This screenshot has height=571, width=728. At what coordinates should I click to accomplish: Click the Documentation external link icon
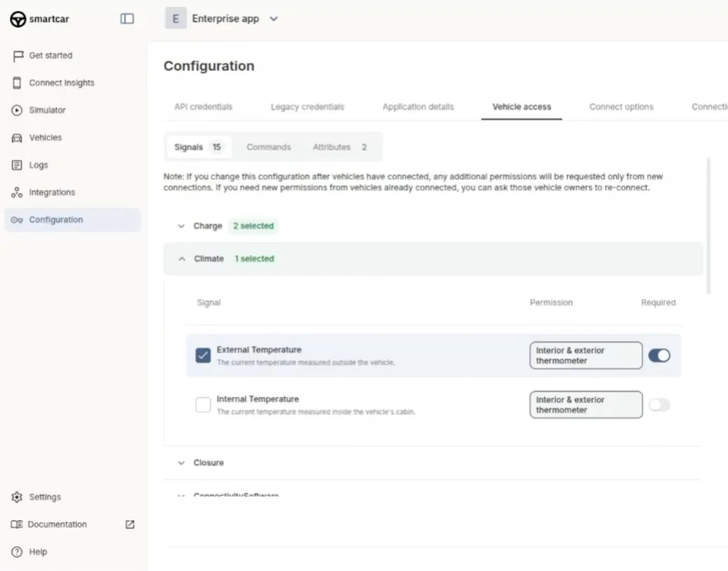coord(130,524)
